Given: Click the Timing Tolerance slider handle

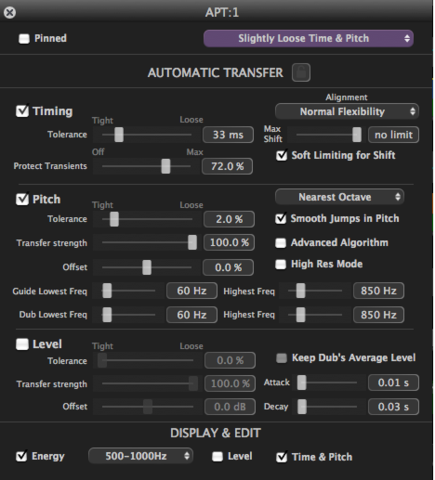Looking at the screenshot, I should (119, 135).
